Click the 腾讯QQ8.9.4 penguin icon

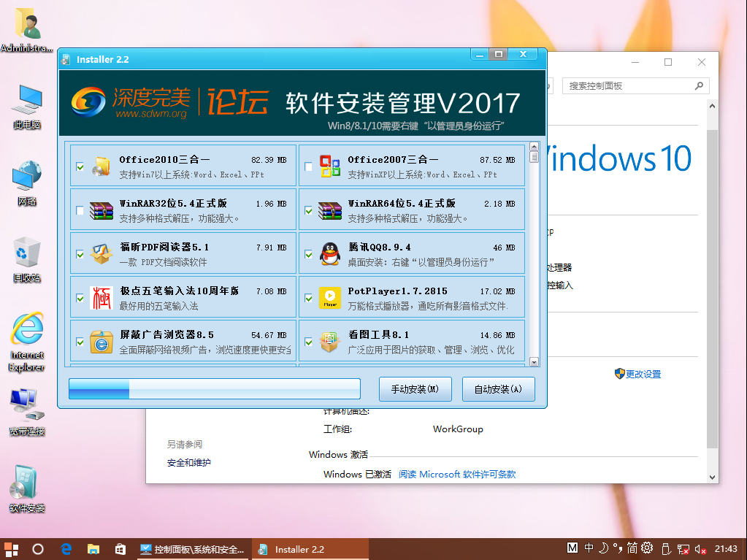[x=329, y=254]
